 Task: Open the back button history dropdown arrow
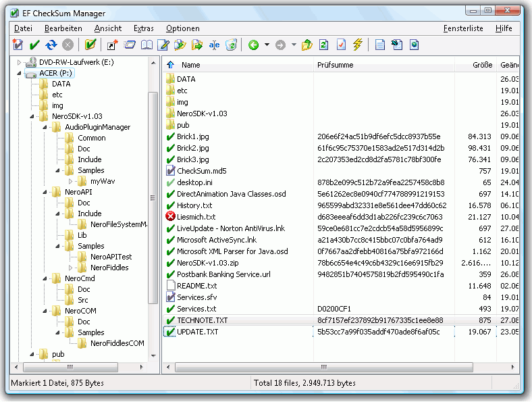pyautogui.click(x=267, y=45)
